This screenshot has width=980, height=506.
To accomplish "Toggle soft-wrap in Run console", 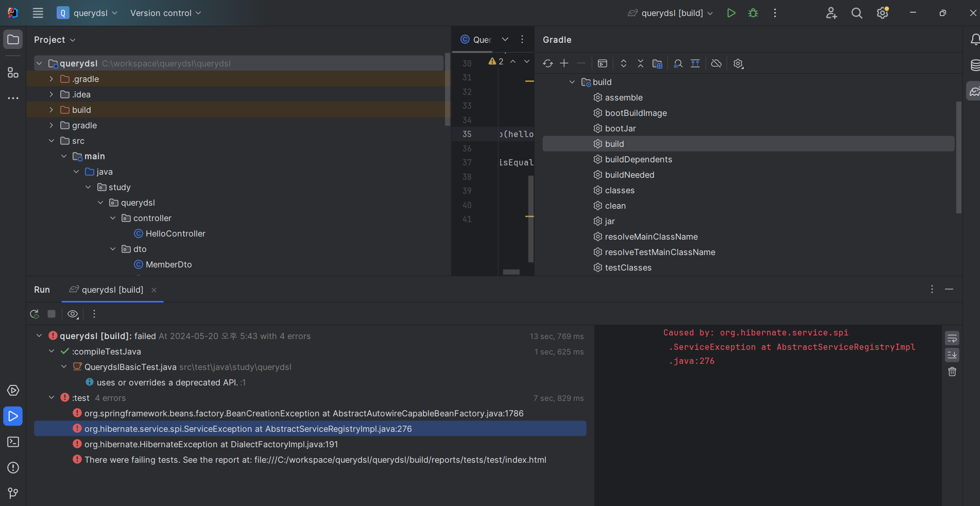I will click(x=952, y=339).
